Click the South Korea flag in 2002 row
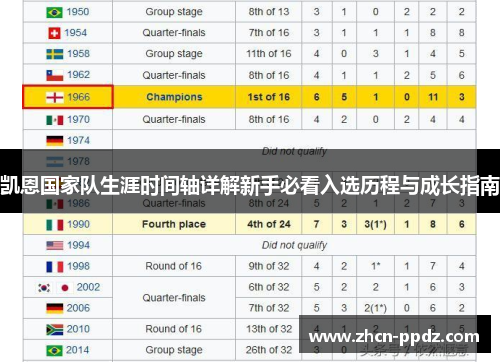Image resolution: width=500 pixels, height=362 pixels. pos(44,288)
